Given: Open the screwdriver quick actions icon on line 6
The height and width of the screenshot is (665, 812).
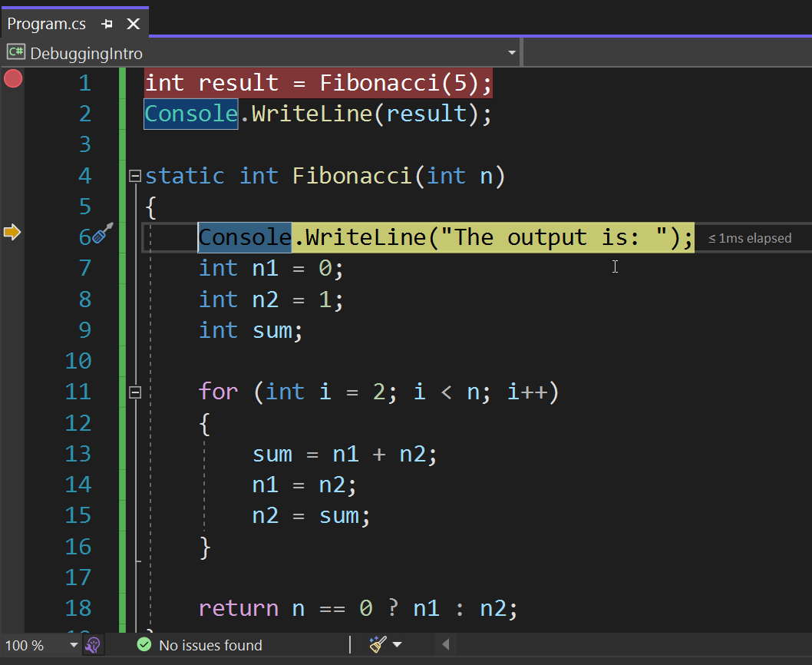Looking at the screenshot, I should (x=104, y=233).
